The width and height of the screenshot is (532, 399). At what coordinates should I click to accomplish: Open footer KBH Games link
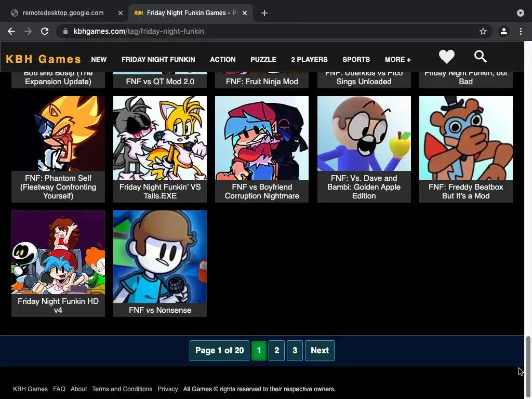(30, 389)
